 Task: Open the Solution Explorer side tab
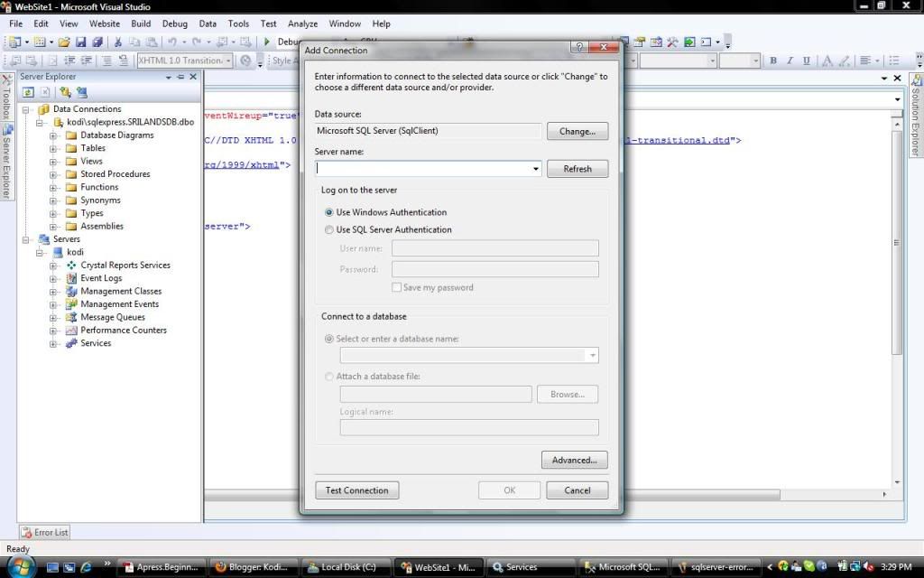tap(915, 116)
